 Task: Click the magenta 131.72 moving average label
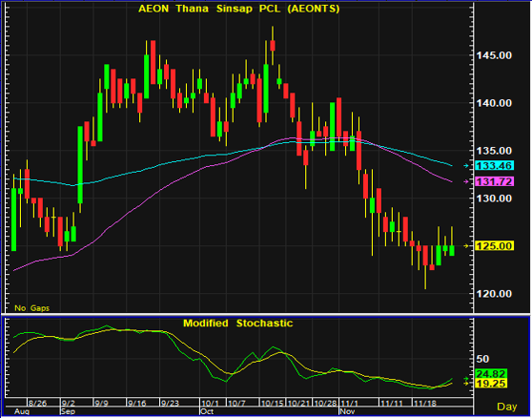pyautogui.click(x=495, y=181)
